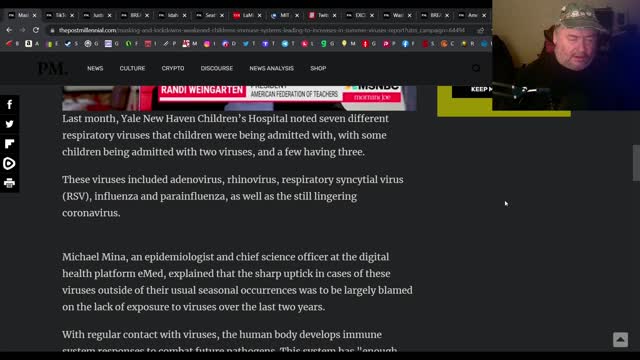Open the CULTURE section in site menu

(132, 68)
